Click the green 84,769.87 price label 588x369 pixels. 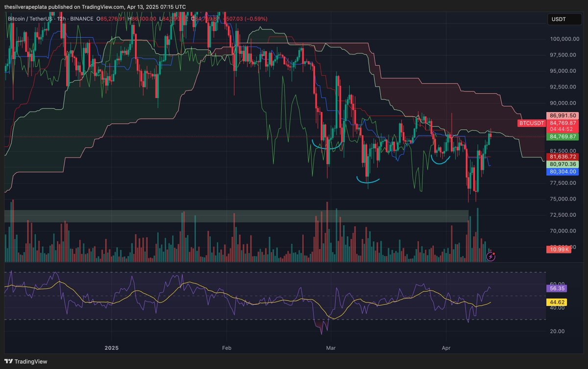pos(563,137)
